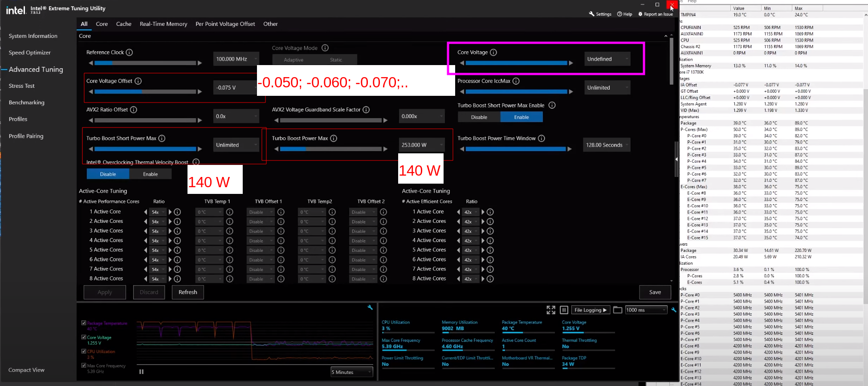Go to the Benchmarking sidebar item
This screenshot has width=868, height=386.
27,102
